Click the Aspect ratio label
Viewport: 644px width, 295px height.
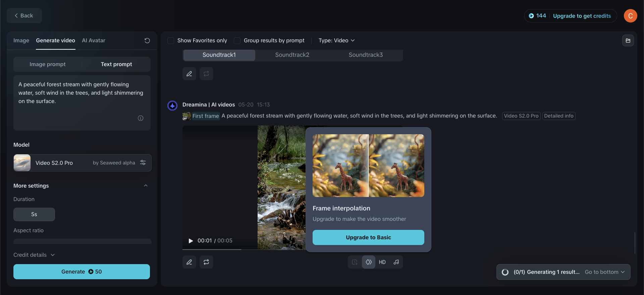[x=29, y=231]
